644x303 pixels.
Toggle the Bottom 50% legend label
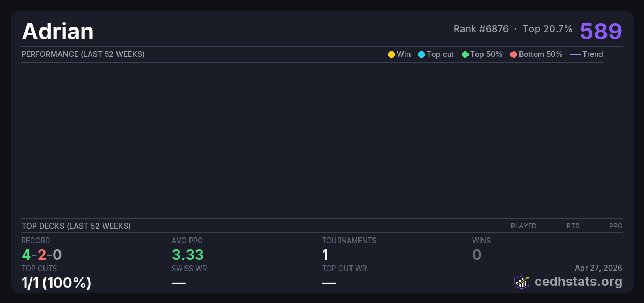(x=540, y=54)
